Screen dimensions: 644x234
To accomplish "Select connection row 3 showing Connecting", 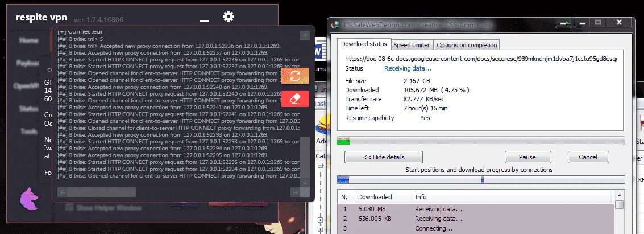I will click(x=476, y=229).
